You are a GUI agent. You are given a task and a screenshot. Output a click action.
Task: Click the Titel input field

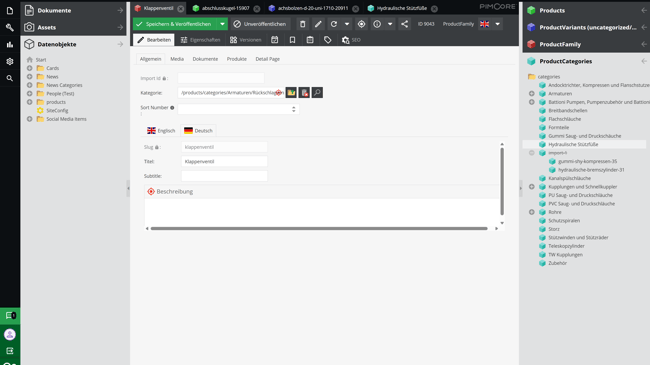[x=224, y=161]
